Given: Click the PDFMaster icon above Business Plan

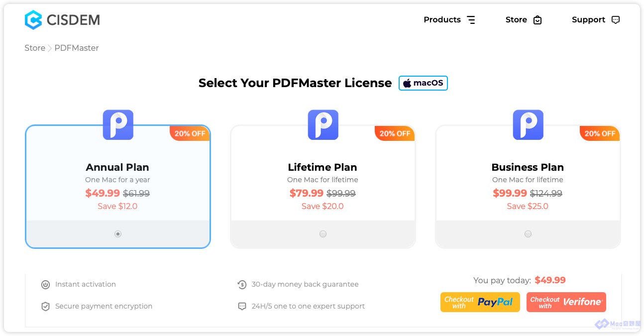Looking at the screenshot, I should 528,125.
